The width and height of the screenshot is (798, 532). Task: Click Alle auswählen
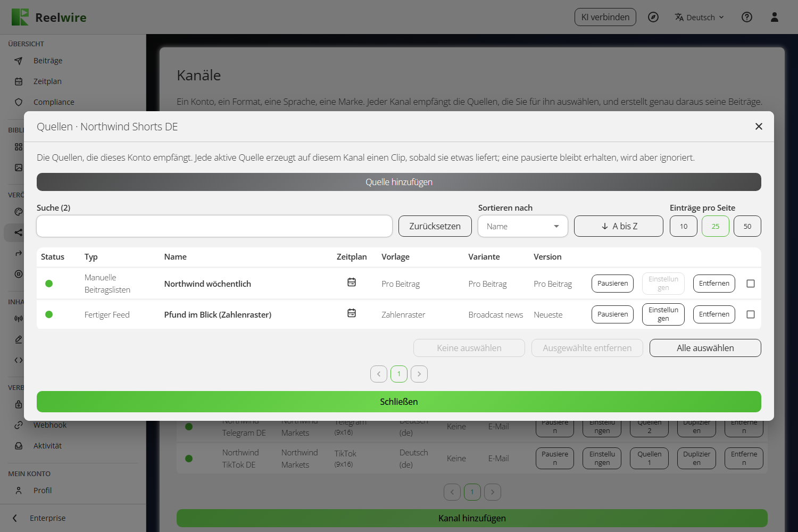pyautogui.click(x=705, y=348)
